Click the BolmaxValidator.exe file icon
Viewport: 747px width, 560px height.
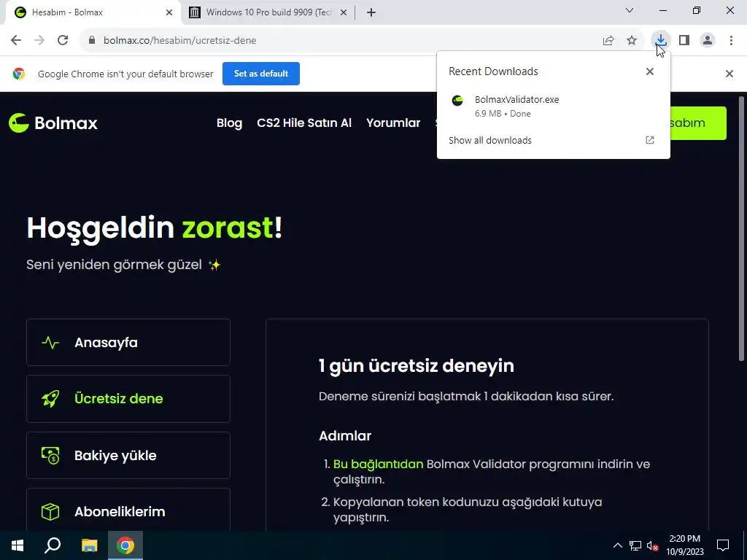457,101
